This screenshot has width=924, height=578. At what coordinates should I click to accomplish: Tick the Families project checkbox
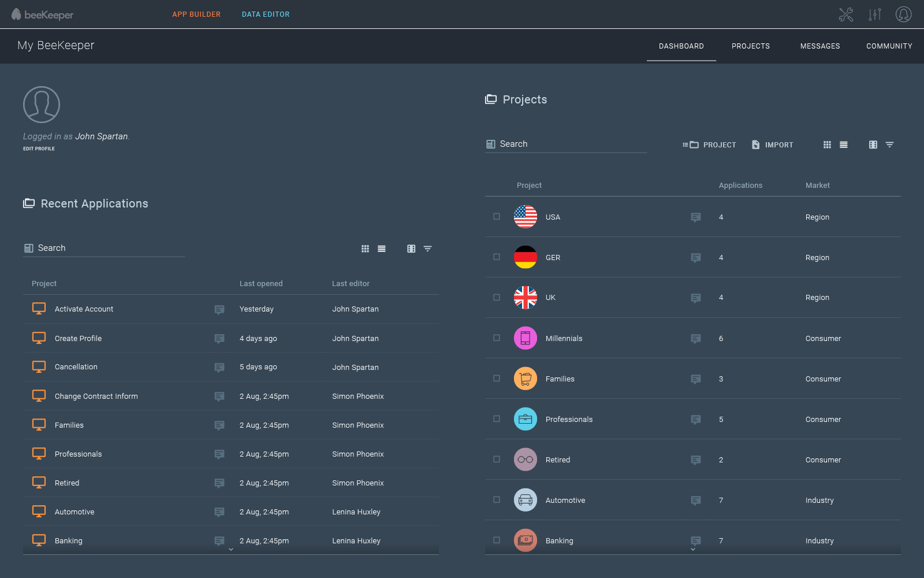[497, 379]
